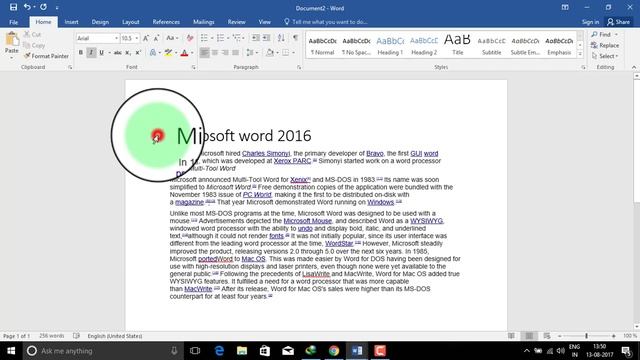Open the Select dropdown
Viewport: 640px width, 360px height.
click(x=605, y=56)
